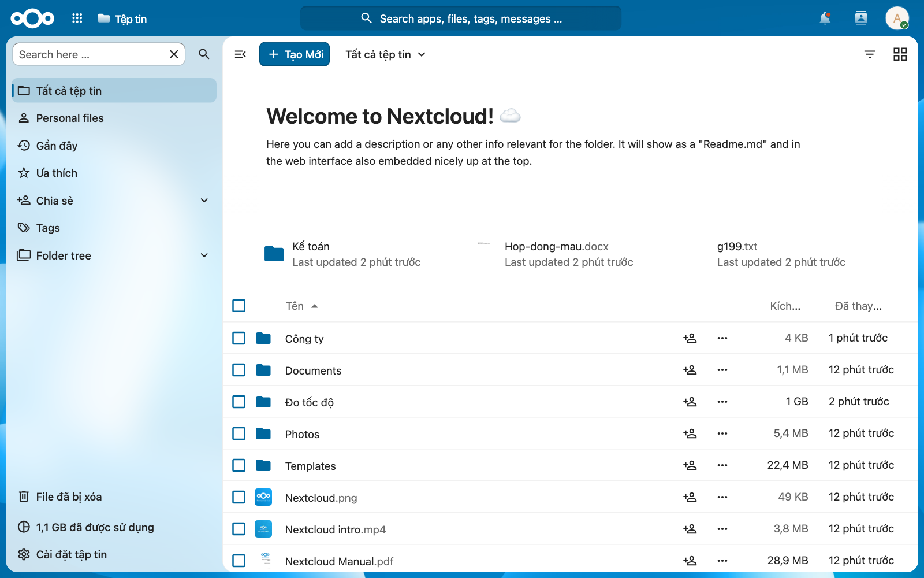
Task: Expand the Chia sẻ sidebar section chevron
Action: 204,201
